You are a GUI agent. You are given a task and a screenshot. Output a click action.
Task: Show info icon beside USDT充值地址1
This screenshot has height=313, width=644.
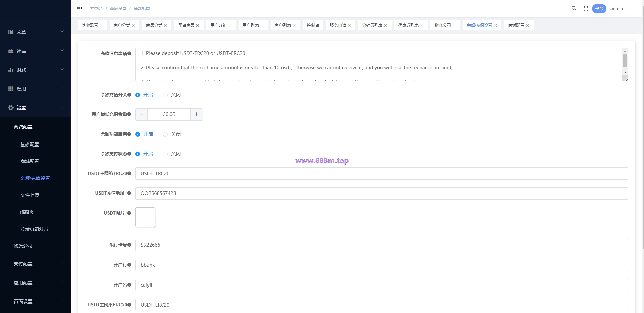coord(129,193)
